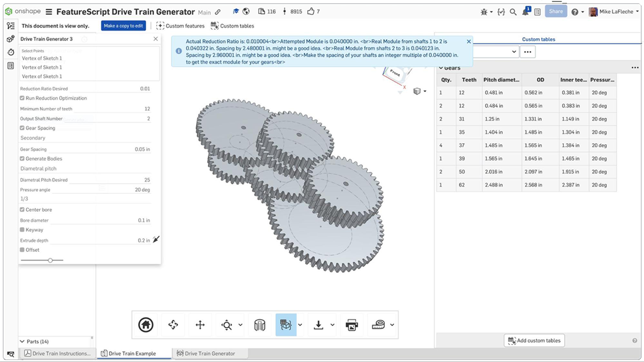Open the notifications bell icon
Viewport: 644px width, 362px height.
click(x=525, y=12)
